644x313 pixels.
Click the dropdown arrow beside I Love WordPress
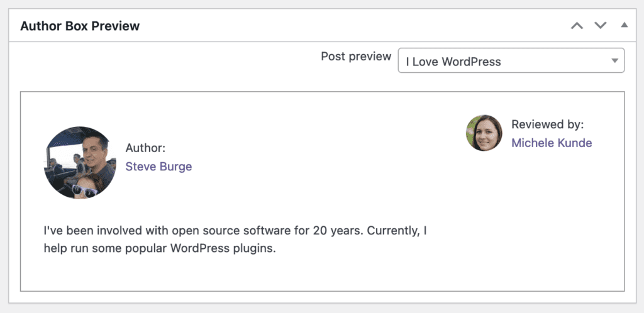tap(614, 62)
